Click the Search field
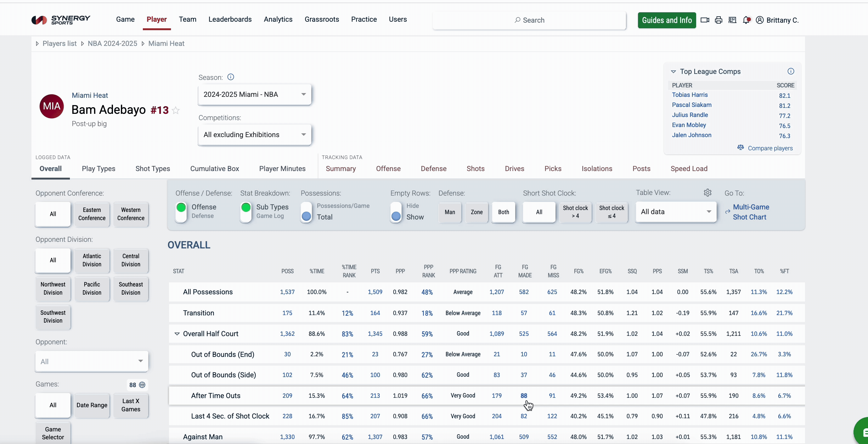This screenshot has width=868, height=444. (529, 20)
